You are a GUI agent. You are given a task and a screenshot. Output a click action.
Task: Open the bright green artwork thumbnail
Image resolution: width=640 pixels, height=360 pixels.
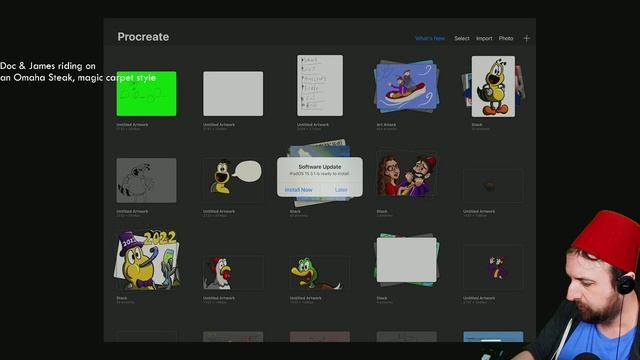(147, 93)
